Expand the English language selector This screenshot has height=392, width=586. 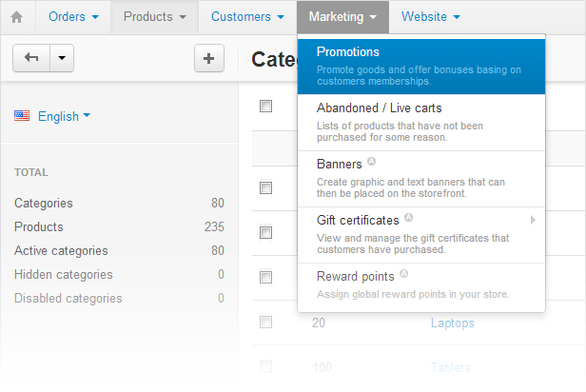pos(65,116)
